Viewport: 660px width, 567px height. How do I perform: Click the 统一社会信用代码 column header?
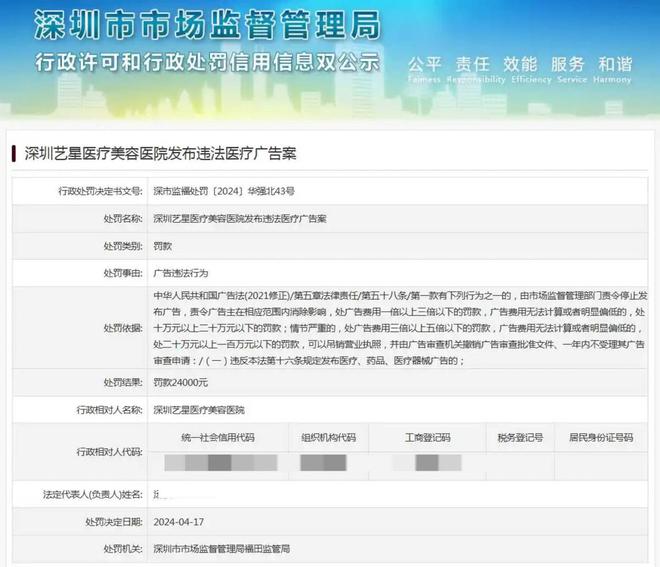tap(218, 437)
